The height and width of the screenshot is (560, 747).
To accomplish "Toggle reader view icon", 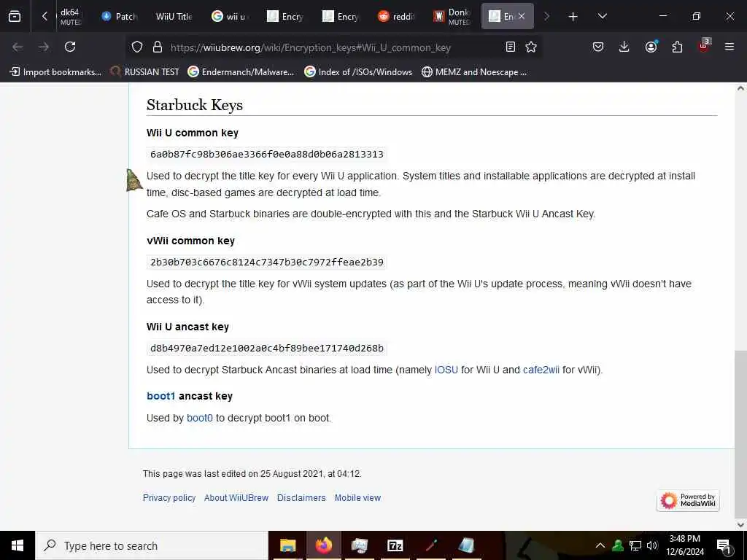I will 510,47.
